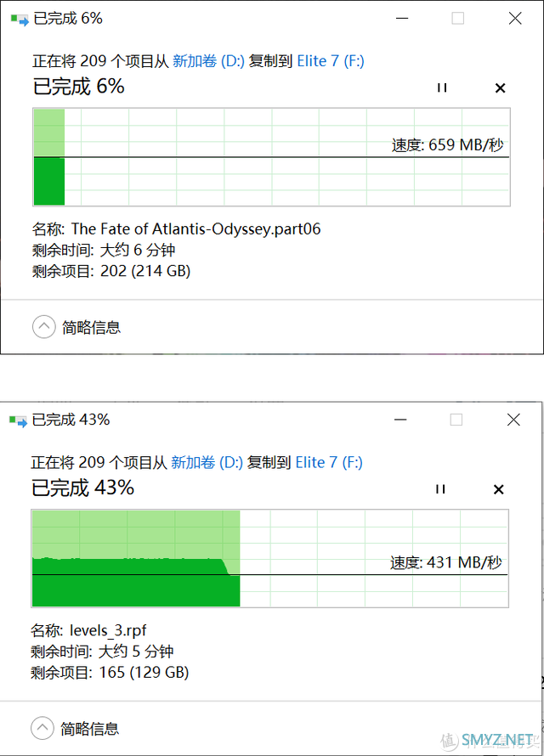Click the copy icon in 43% title bar

[19, 421]
